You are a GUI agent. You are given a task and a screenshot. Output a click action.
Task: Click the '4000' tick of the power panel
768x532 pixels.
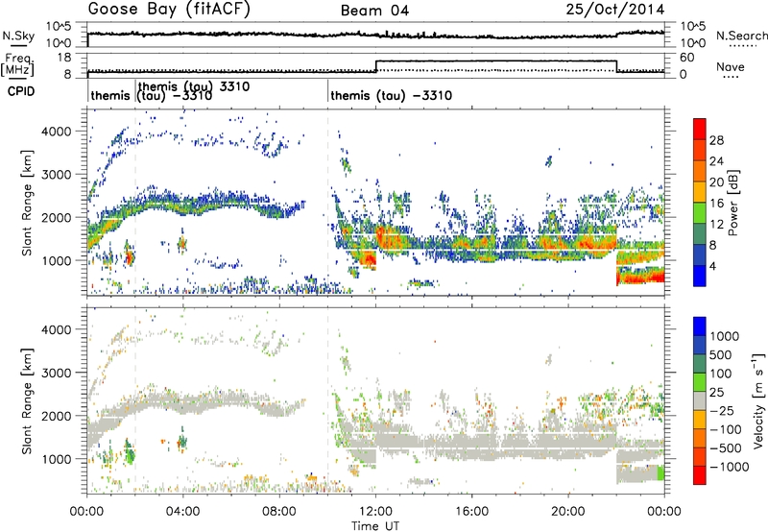coord(59,132)
